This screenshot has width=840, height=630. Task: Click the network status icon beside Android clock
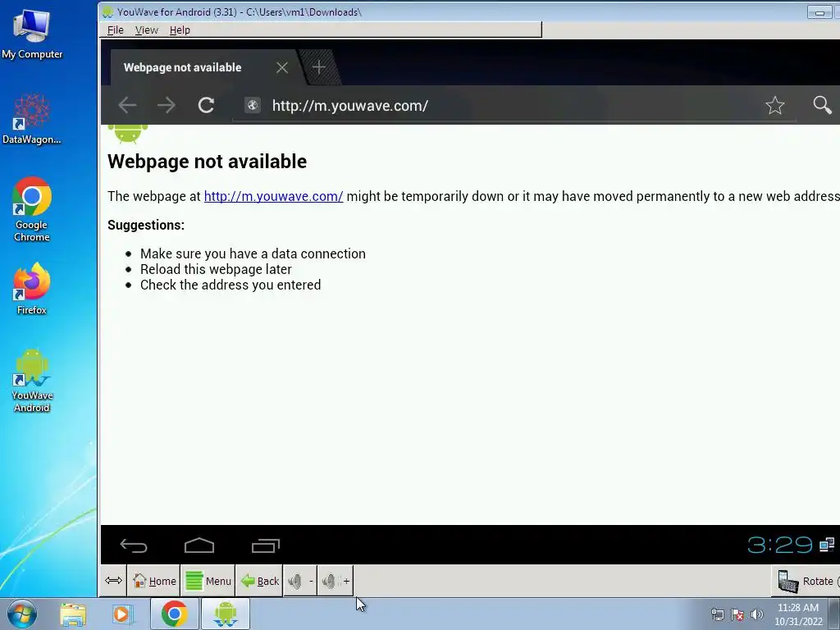click(x=827, y=545)
